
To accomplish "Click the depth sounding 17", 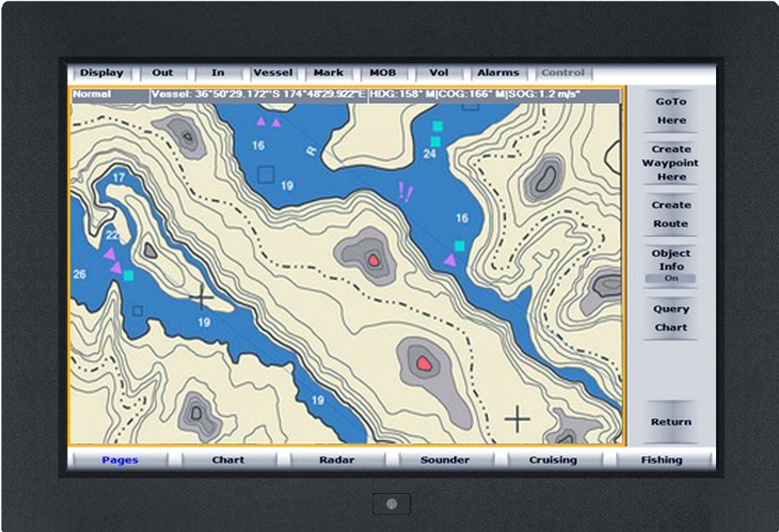I will pyautogui.click(x=119, y=177).
